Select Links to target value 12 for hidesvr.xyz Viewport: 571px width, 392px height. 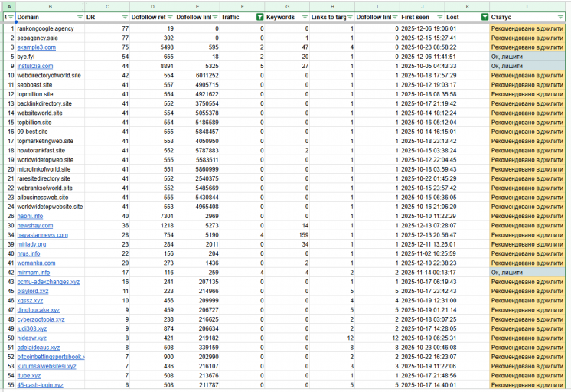click(x=332, y=338)
